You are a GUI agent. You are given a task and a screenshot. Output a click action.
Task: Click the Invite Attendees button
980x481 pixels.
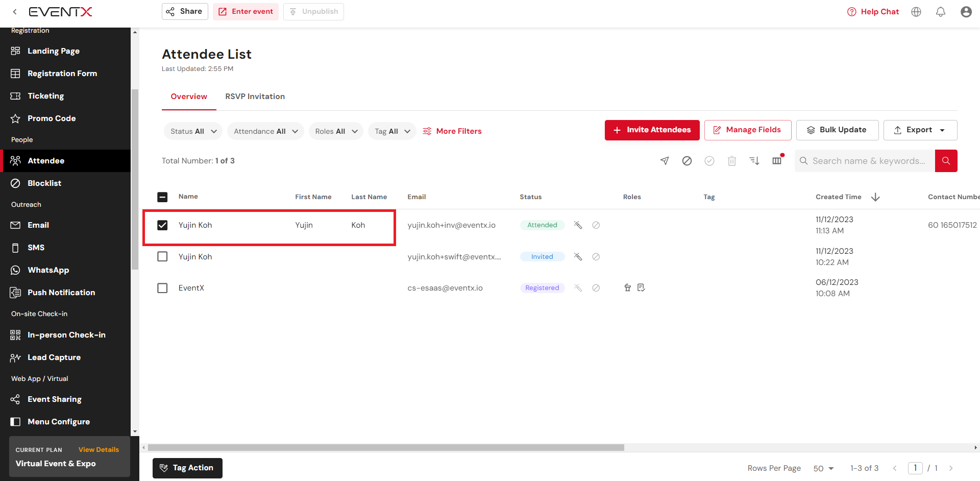652,130
